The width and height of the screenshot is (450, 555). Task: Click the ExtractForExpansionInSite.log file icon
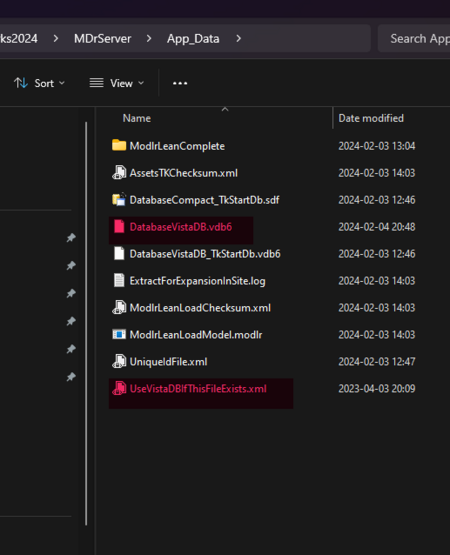(x=119, y=281)
